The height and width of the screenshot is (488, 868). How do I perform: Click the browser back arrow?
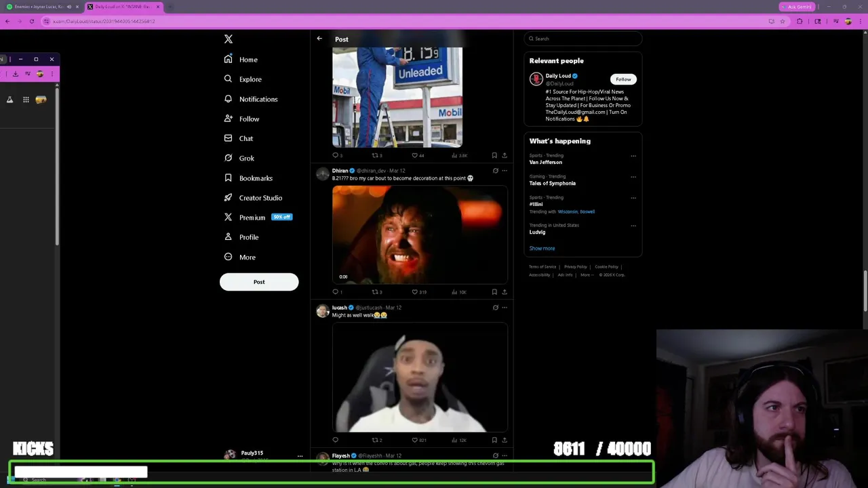[7, 22]
